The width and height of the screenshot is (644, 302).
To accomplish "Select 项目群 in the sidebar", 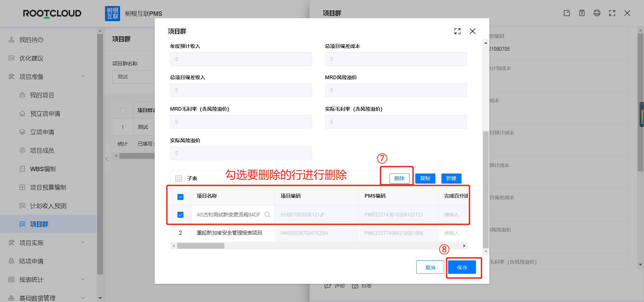I will click(48, 224).
